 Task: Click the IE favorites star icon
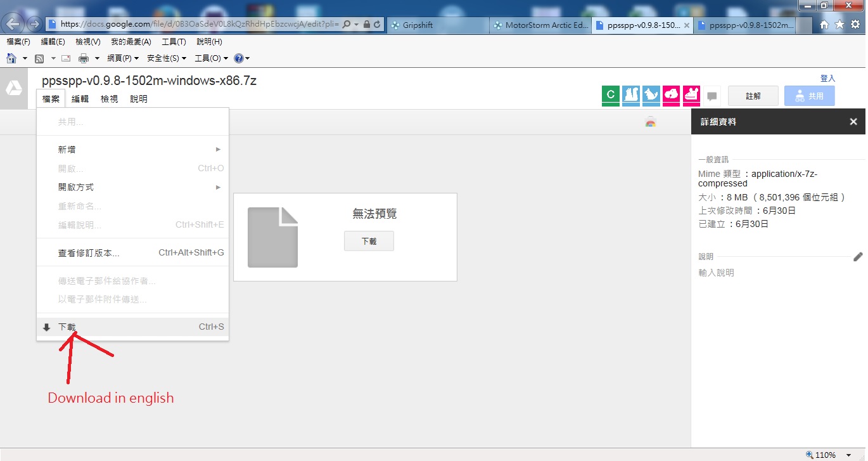click(839, 25)
